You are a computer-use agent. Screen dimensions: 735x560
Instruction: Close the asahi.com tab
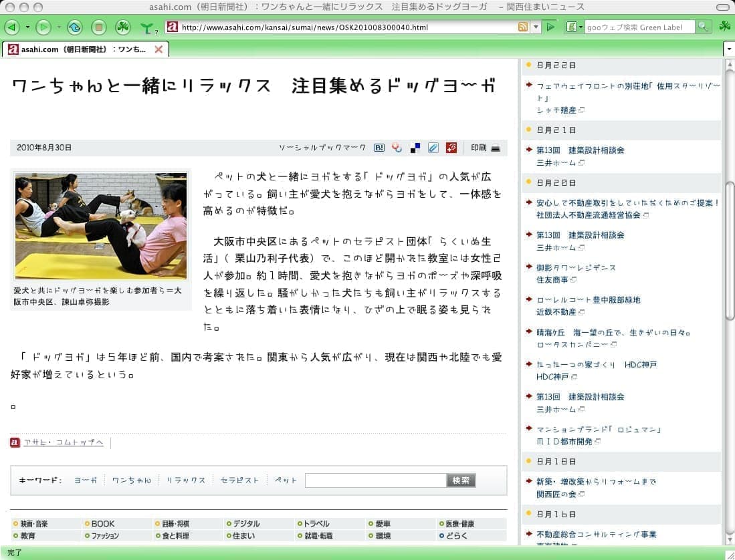[x=159, y=49]
